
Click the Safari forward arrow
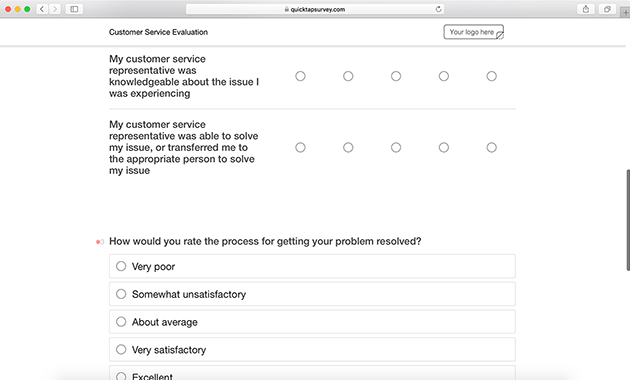pos(55,9)
